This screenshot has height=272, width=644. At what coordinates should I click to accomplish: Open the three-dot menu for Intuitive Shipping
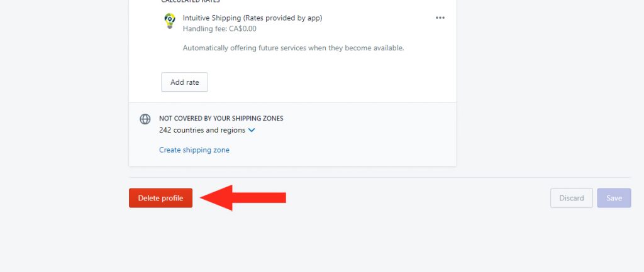440,18
